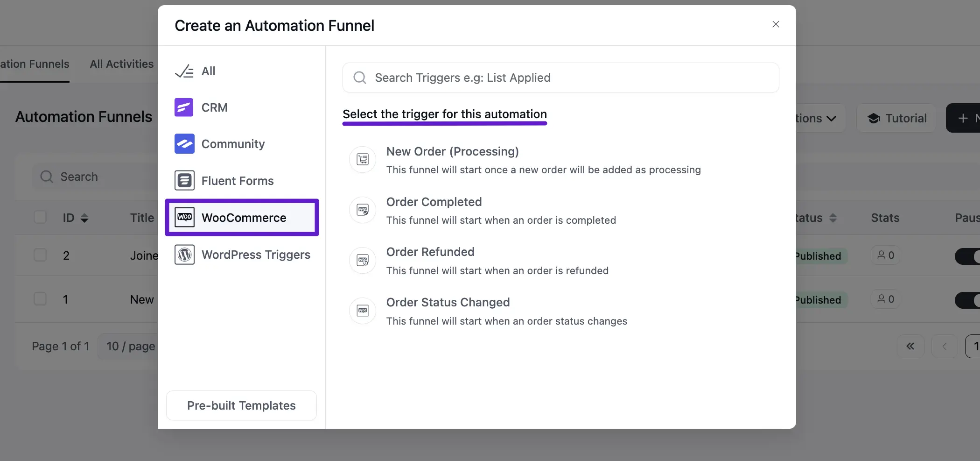Click the graduation cap Tutorial icon
Image resolution: width=980 pixels, height=461 pixels.
[x=874, y=119]
